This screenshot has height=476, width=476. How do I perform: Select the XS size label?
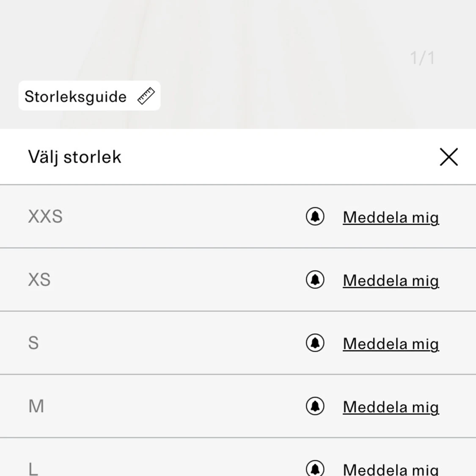[39, 280]
